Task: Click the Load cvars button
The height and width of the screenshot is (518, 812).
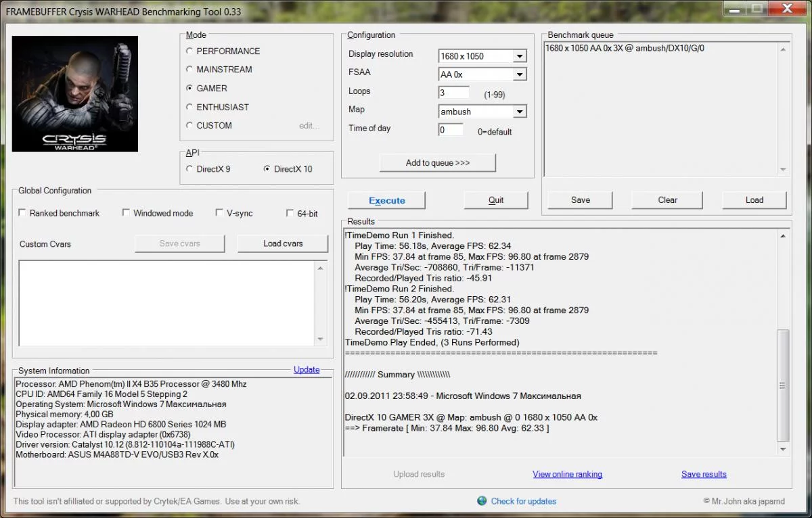Action: (283, 243)
